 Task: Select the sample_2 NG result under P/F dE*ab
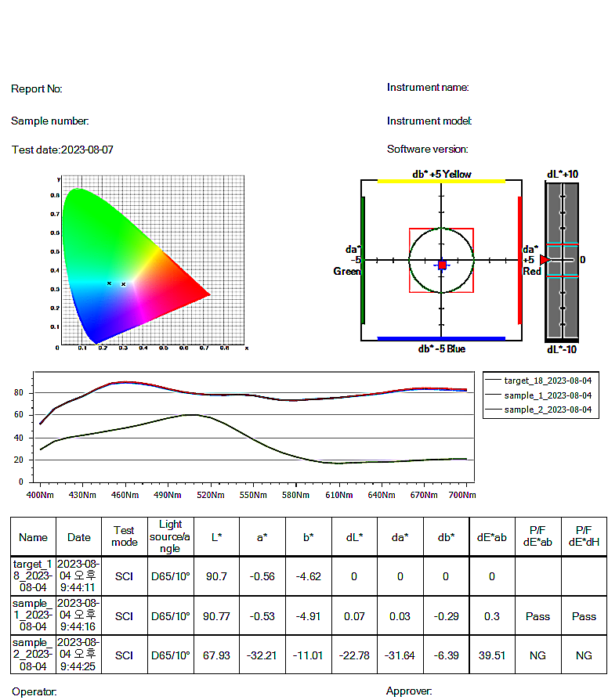[537, 655]
